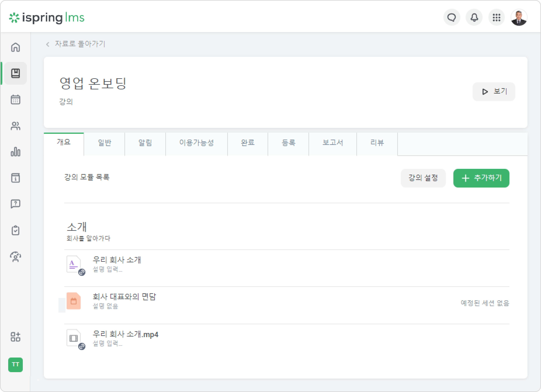Open the 이용가능성 tab
This screenshot has height=392, width=541.
point(197,143)
